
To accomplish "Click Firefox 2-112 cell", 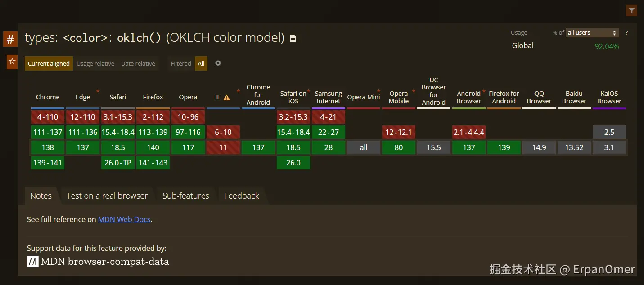I will (x=153, y=117).
